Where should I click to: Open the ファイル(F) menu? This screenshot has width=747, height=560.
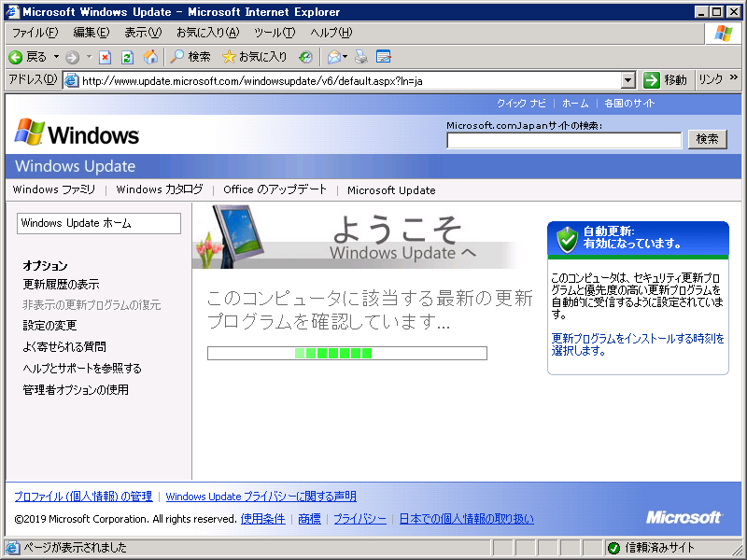tap(35, 33)
